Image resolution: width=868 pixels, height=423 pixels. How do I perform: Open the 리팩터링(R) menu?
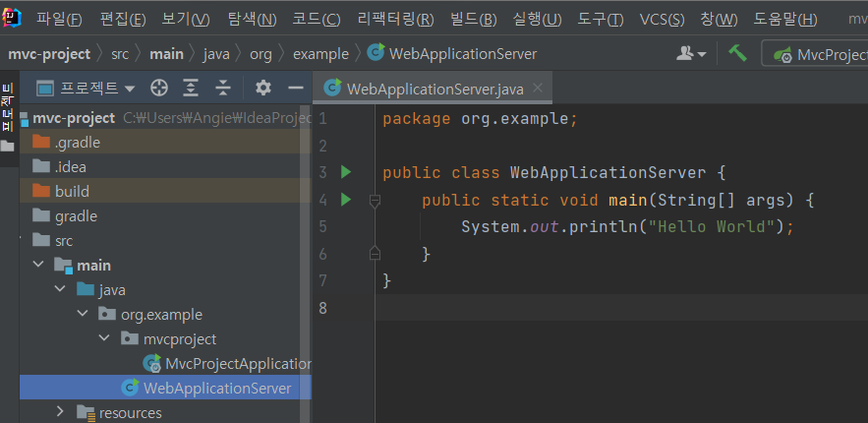[396, 20]
